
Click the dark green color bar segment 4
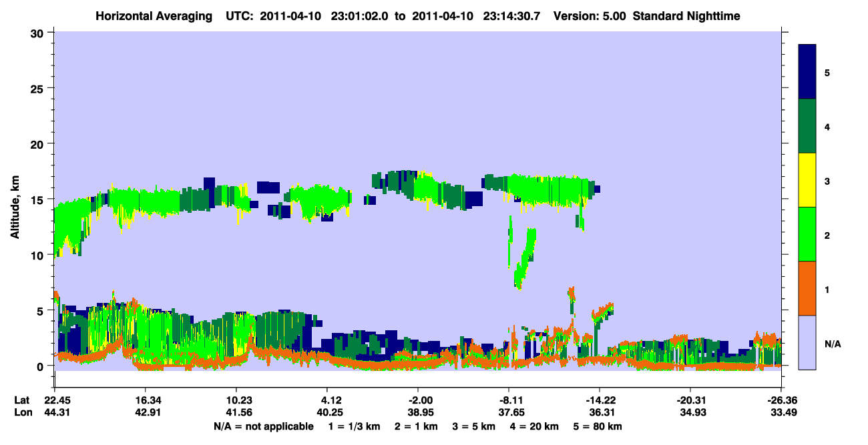807,126
